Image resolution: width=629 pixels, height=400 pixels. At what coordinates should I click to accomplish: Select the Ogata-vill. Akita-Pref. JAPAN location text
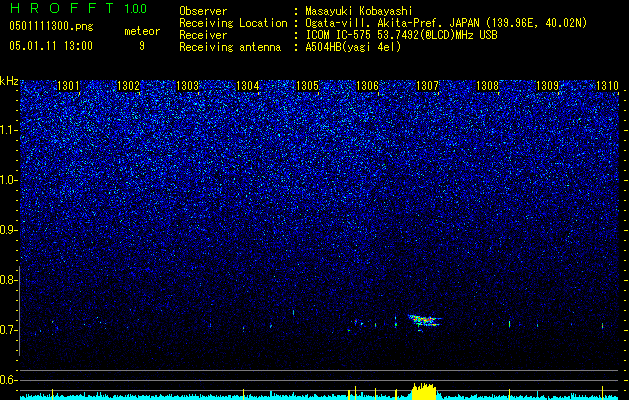point(446,23)
